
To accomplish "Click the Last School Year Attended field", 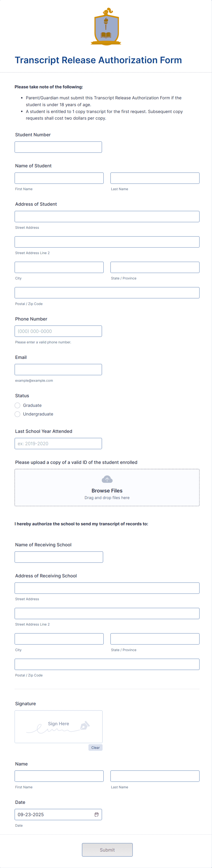I will coord(58,443).
